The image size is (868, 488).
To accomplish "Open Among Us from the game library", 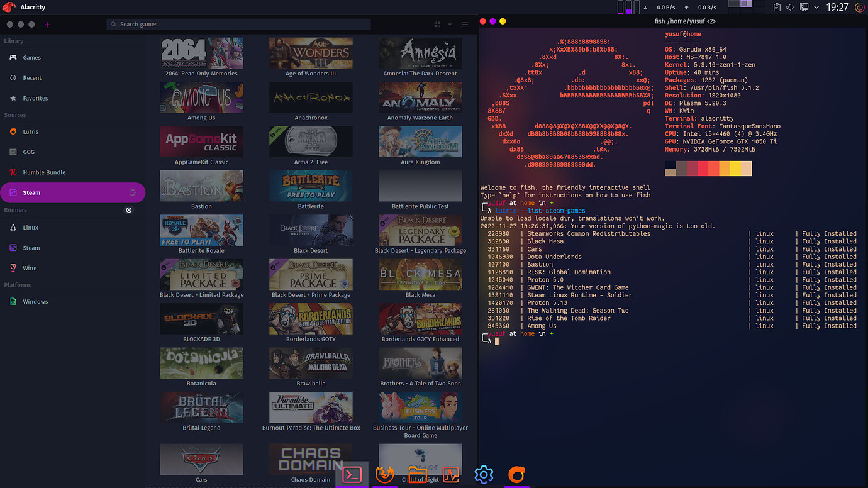I will (201, 97).
